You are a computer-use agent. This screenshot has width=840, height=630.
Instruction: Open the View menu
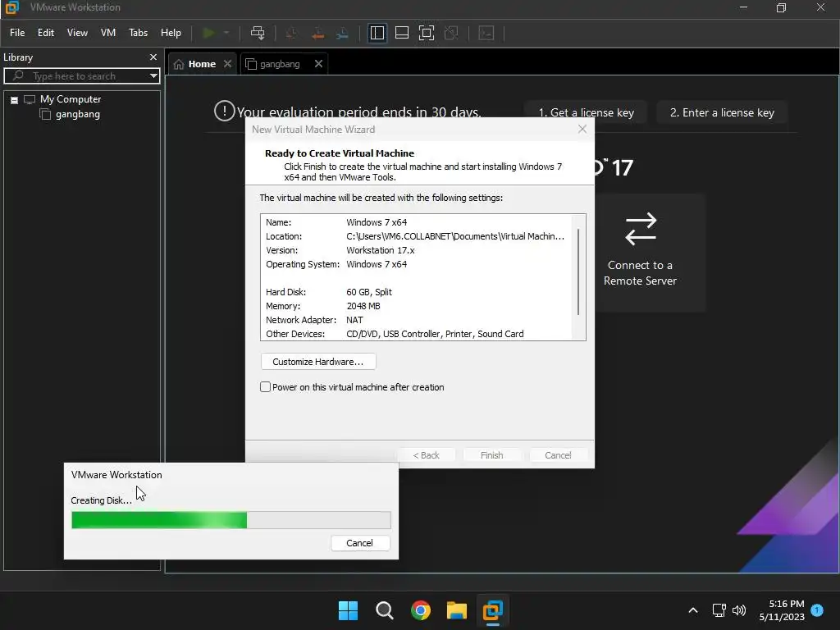click(77, 33)
